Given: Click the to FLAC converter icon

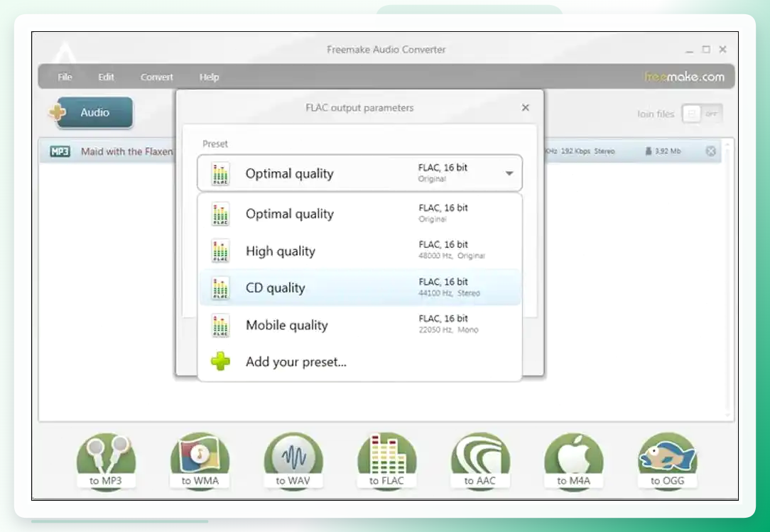Looking at the screenshot, I should 386,461.
